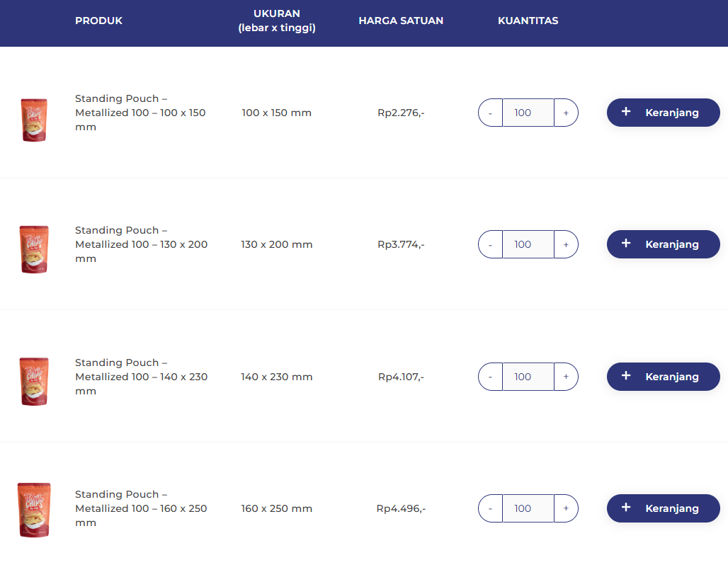The width and height of the screenshot is (728, 565).
Task: View the 160 x 250 mm pouch image
Action: click(34, 510)
